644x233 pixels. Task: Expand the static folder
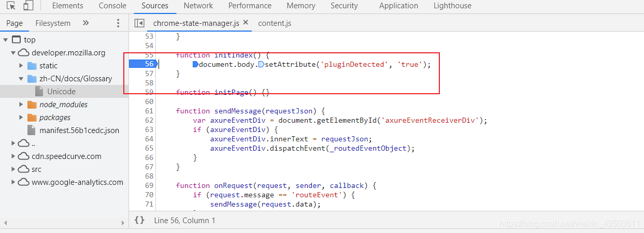click(21, 66)
